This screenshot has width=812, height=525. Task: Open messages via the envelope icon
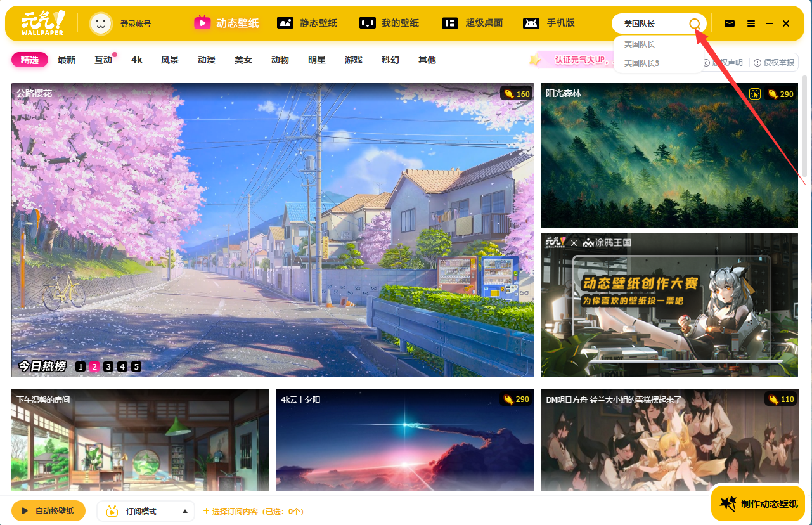pos(729,23)
